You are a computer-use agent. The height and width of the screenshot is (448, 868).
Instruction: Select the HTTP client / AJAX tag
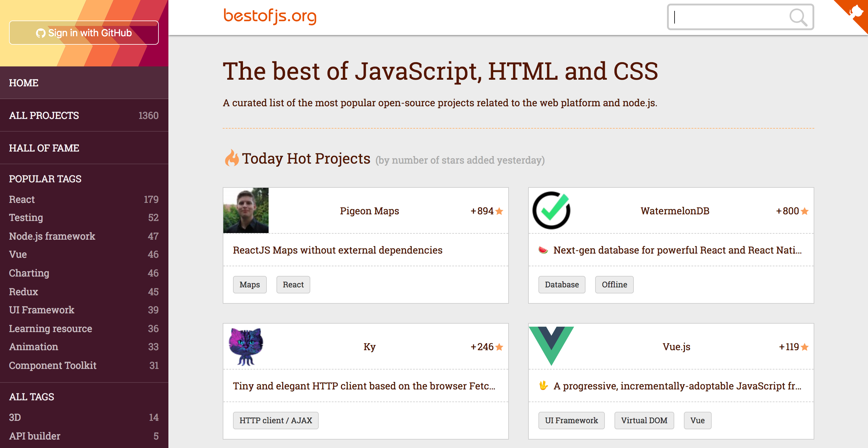coord(276,420)
